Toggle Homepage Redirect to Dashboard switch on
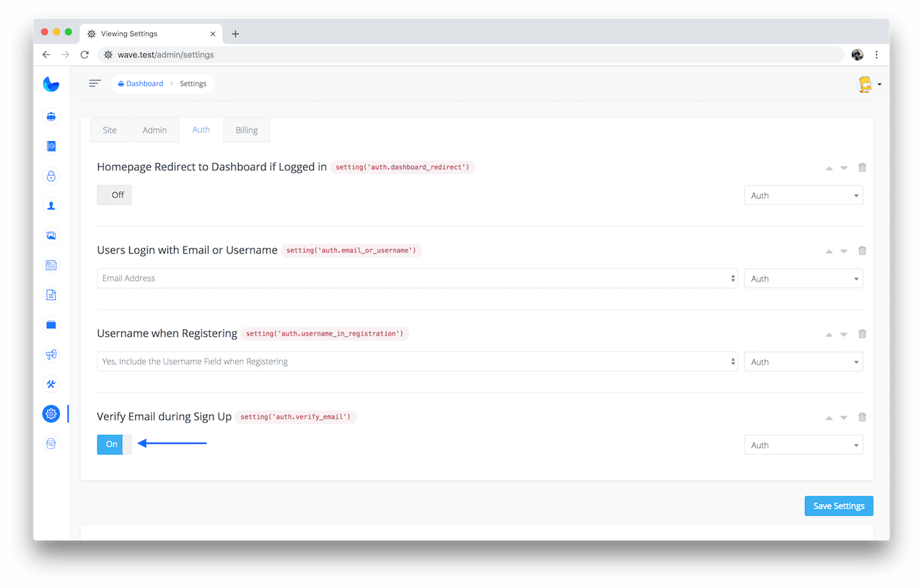This screenshot has height=588, width=923. click(x=115, y=195)
